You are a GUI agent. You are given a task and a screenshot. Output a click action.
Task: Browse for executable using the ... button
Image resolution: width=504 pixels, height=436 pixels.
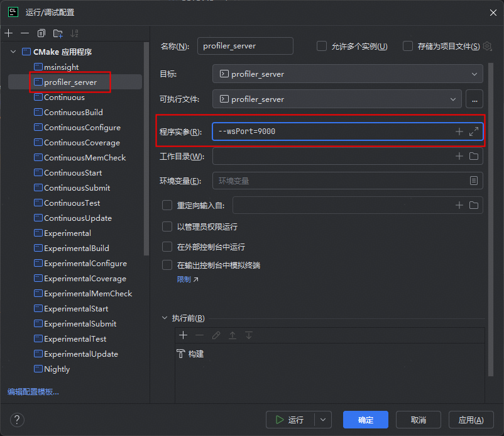(474, 99)
